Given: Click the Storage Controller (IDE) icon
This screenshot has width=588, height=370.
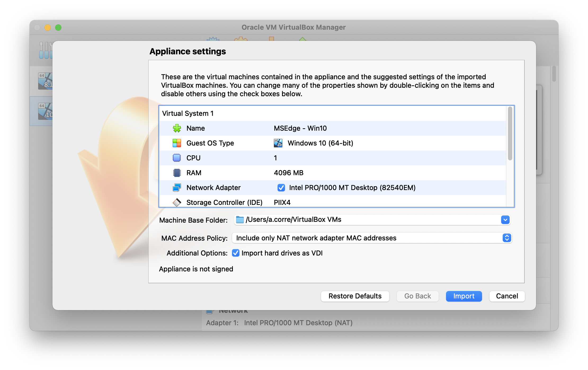Looking at the screenshot, I should 177,202.
